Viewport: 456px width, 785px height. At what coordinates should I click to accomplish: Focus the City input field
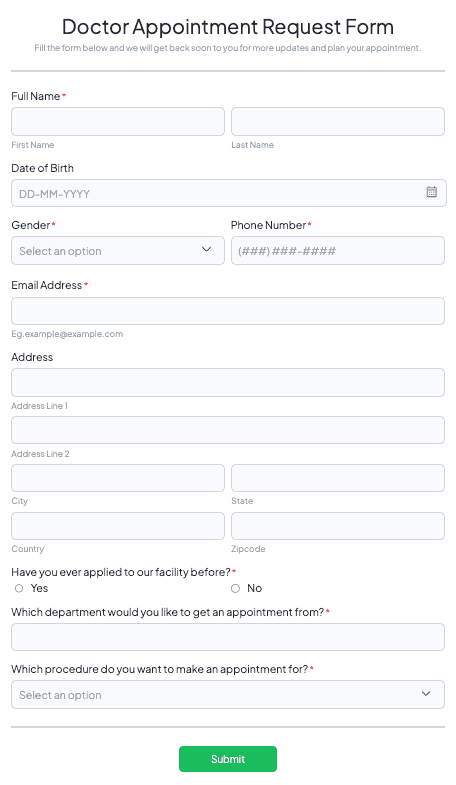118,478
